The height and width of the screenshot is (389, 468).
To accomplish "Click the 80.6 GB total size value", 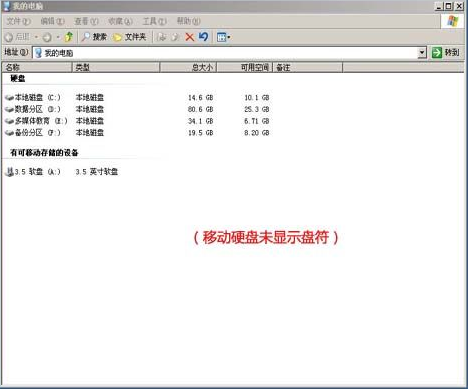I will pos(200,109).
